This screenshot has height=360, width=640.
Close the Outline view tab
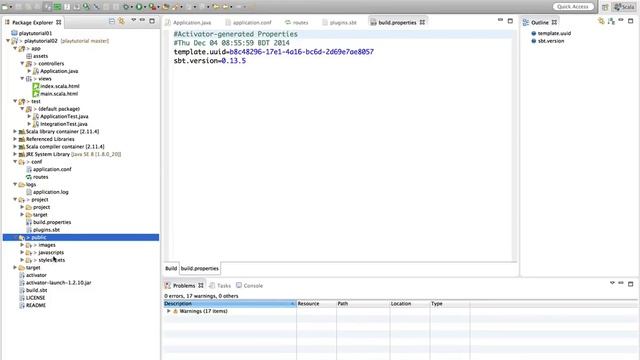[554, 22]
